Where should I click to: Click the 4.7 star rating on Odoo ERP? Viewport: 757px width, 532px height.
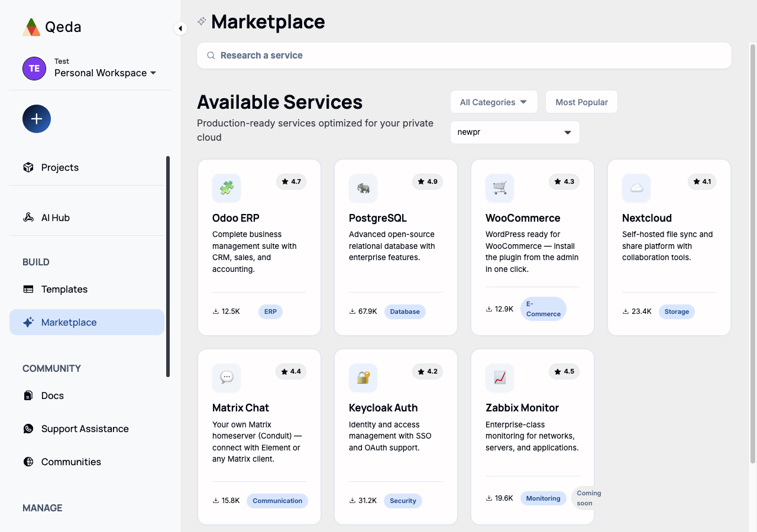[x=291, y=181]
